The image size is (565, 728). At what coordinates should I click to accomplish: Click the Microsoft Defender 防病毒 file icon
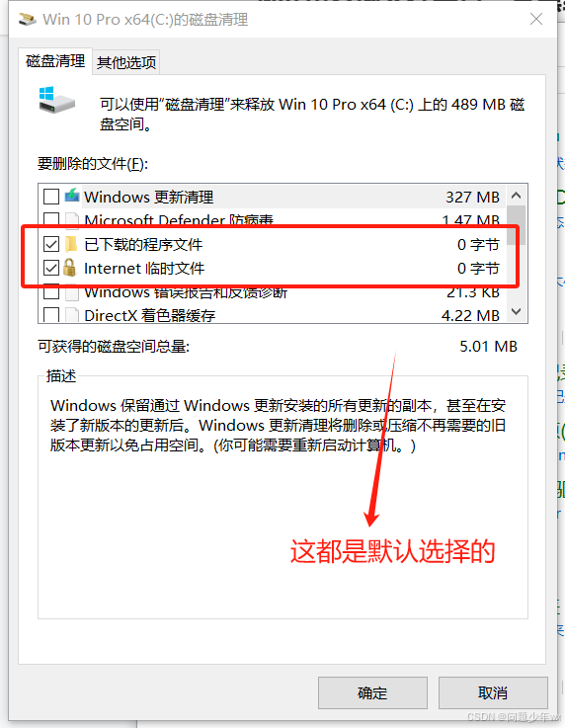[x=72, y=220]
